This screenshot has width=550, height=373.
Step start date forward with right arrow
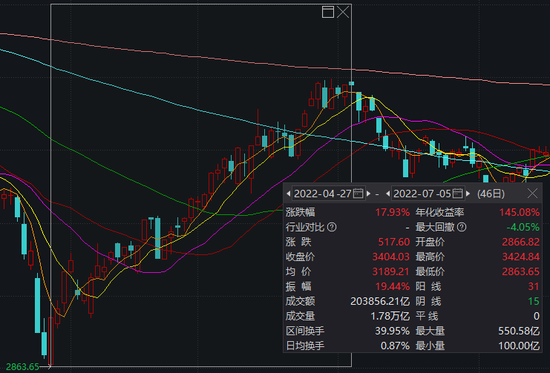pos(368,193)
